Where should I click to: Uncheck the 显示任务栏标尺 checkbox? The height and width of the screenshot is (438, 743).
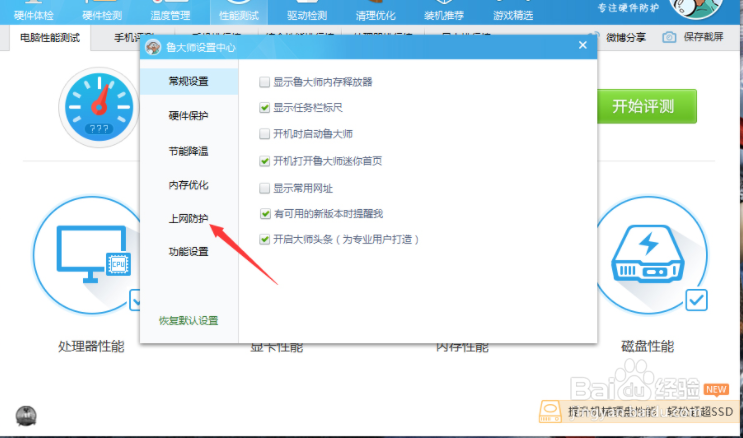pos(264,108)
